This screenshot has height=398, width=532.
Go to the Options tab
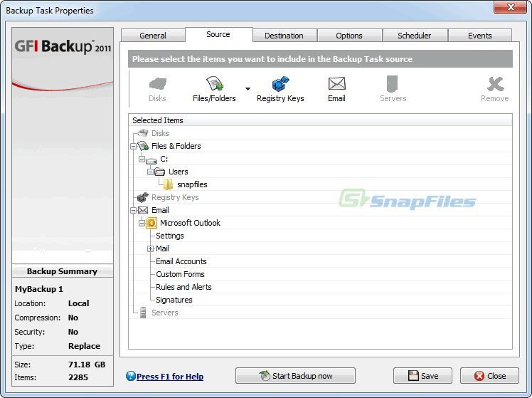[x=349, y=36]
